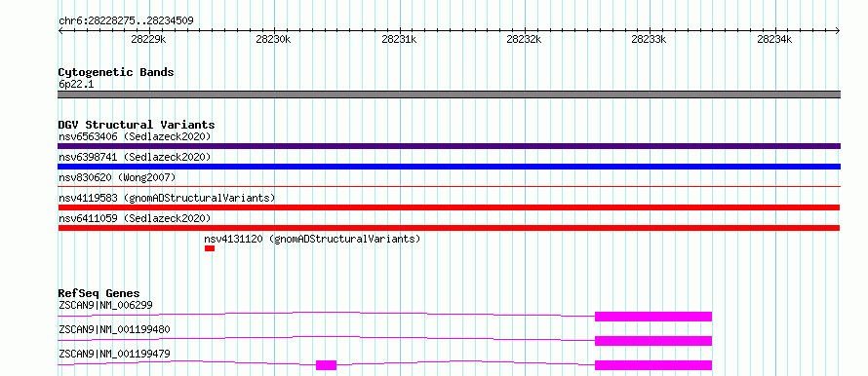Open the nsv6563406 (Sedlazeck2020) variant label

[135, 136]
